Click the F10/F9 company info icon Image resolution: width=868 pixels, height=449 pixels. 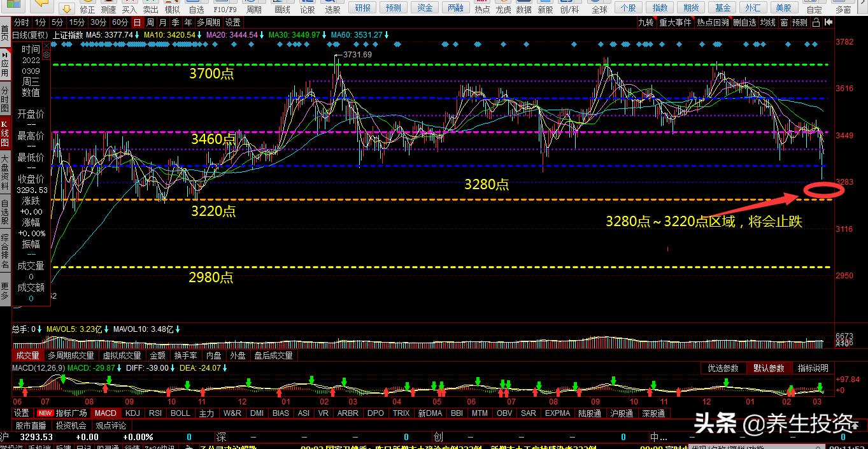[x=225, y=7]
